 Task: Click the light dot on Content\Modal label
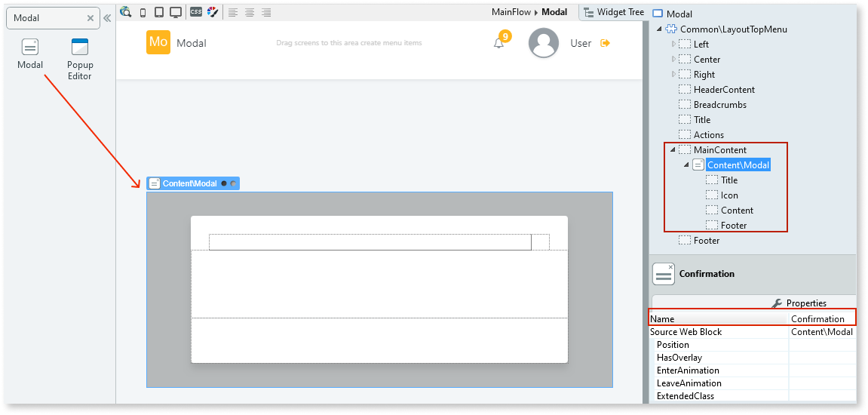233,183
